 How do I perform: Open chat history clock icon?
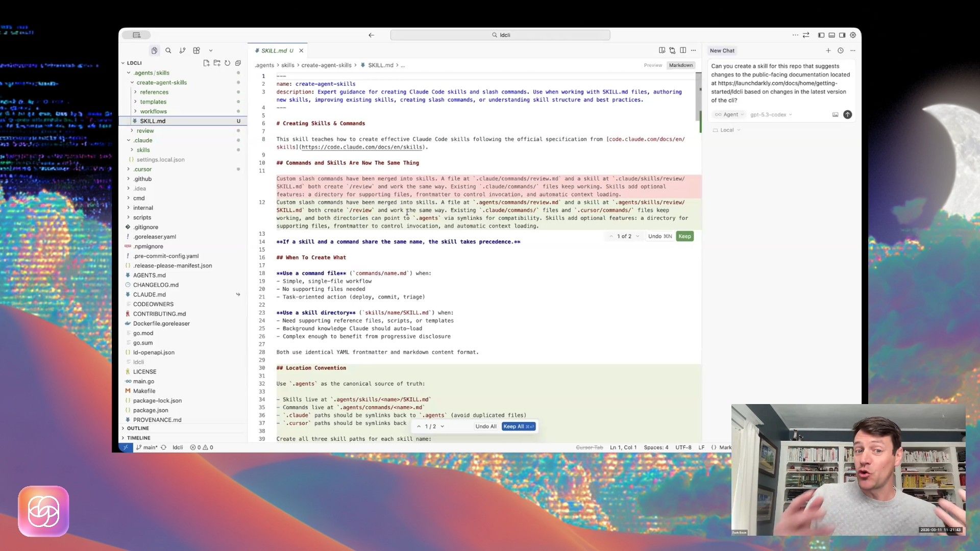click(840, 51)
